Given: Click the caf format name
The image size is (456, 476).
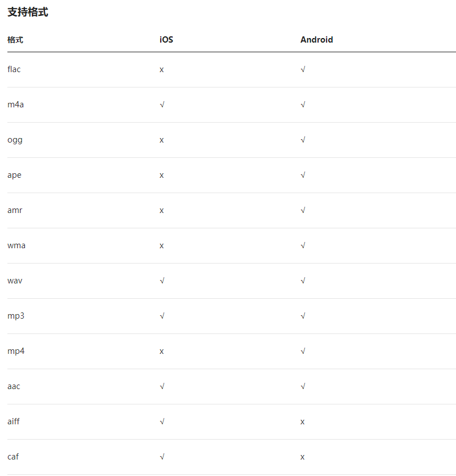Looking at the screenshot, I should pos(13,457).
